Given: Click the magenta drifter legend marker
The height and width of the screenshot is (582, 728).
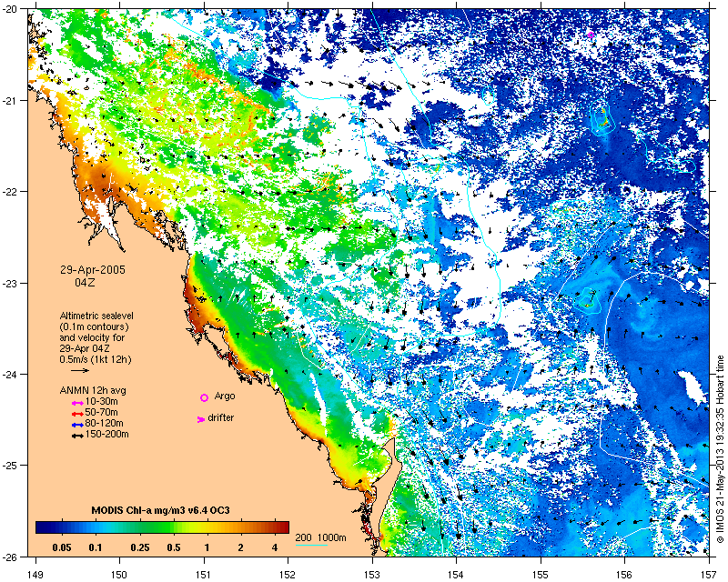Looking at the screenshot, I should pyautogui.click(x=200, y=419).
